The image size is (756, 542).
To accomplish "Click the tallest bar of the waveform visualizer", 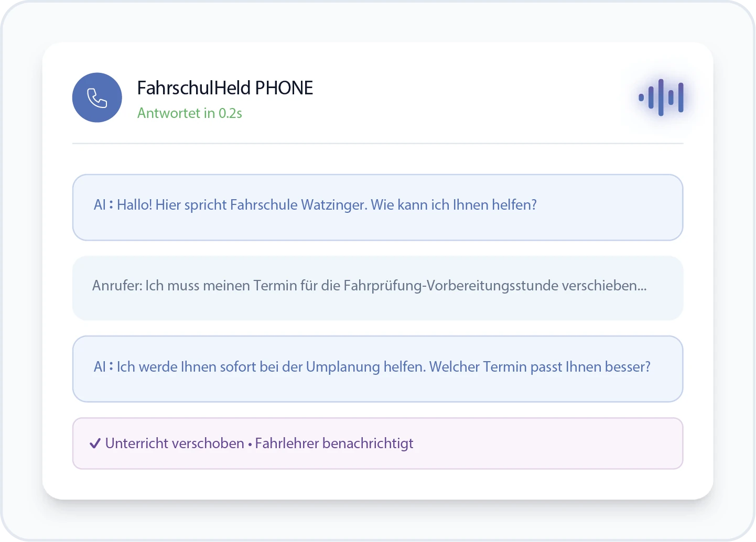I will (661, 97).
